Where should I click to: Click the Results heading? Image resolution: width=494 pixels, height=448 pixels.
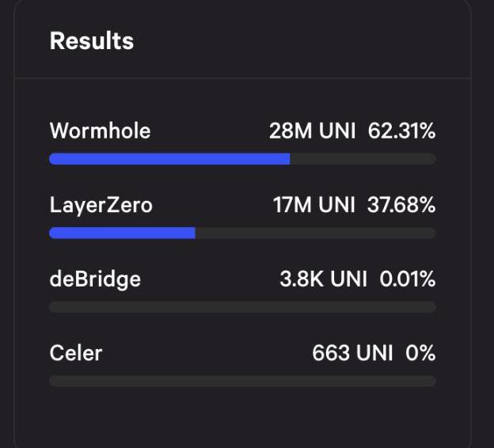[92, 41]
